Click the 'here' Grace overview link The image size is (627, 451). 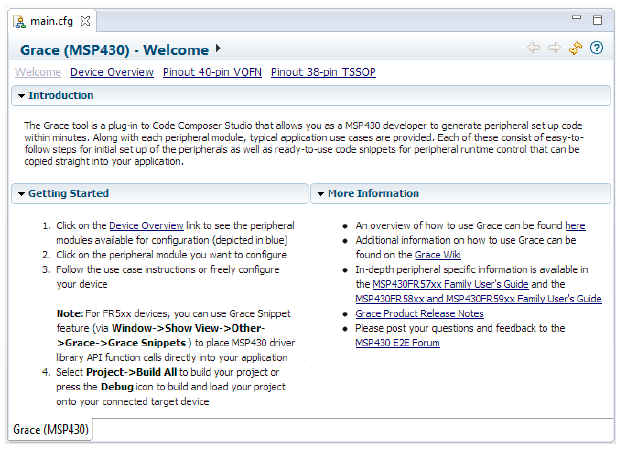tap(575, 226)
